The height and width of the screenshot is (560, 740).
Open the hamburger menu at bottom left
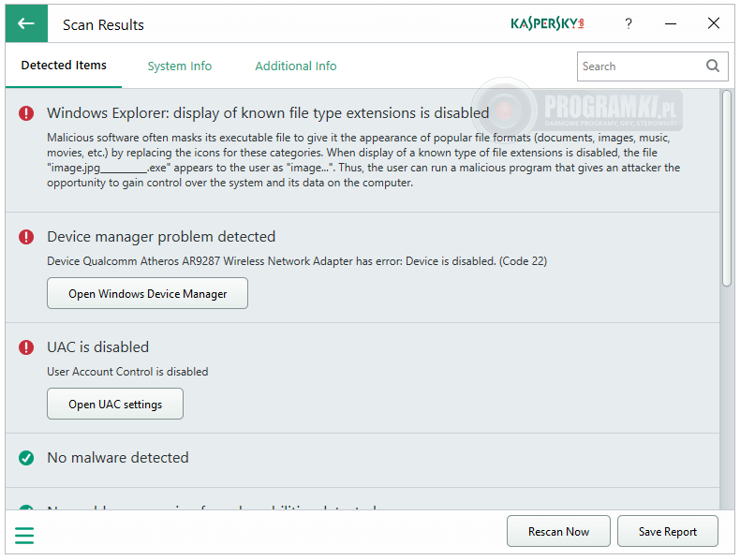pos(24,535)
